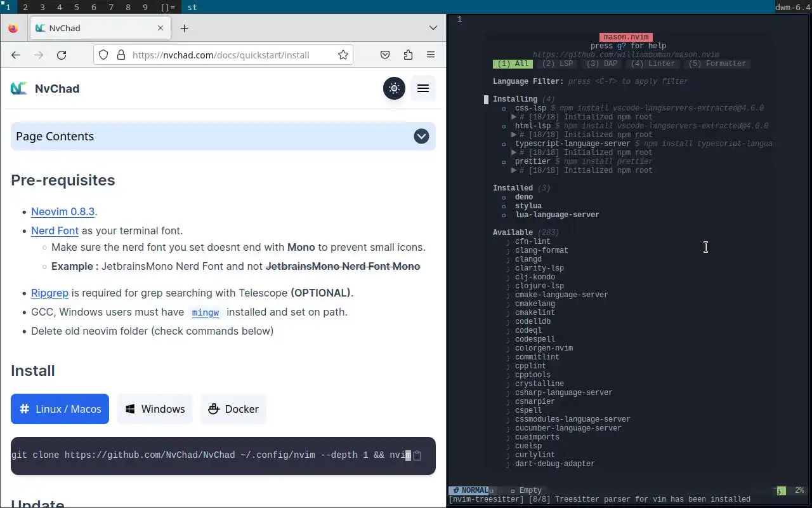Expand prettier install log triangle
The height and width of the screenshot is (508, 812).
pos(514,170)
